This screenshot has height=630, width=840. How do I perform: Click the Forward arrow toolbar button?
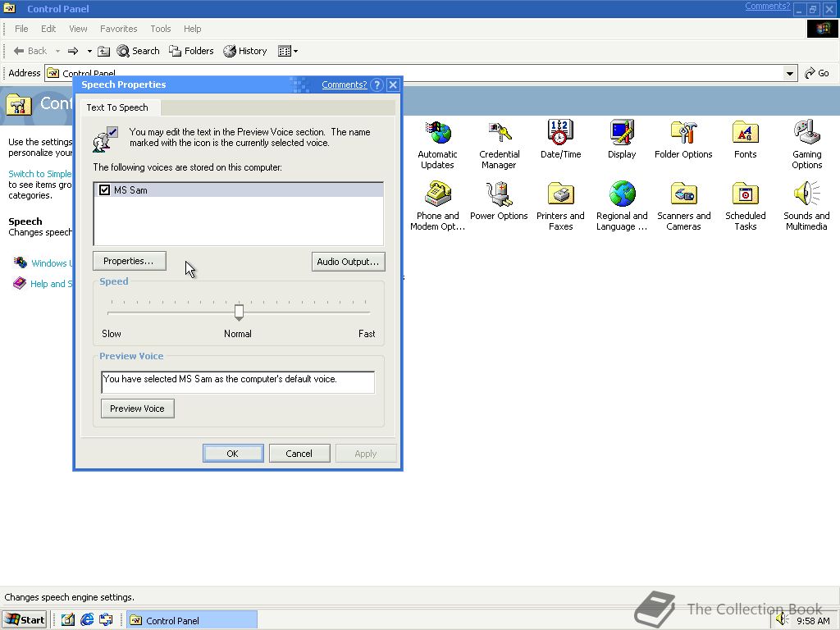pos(73,51)
